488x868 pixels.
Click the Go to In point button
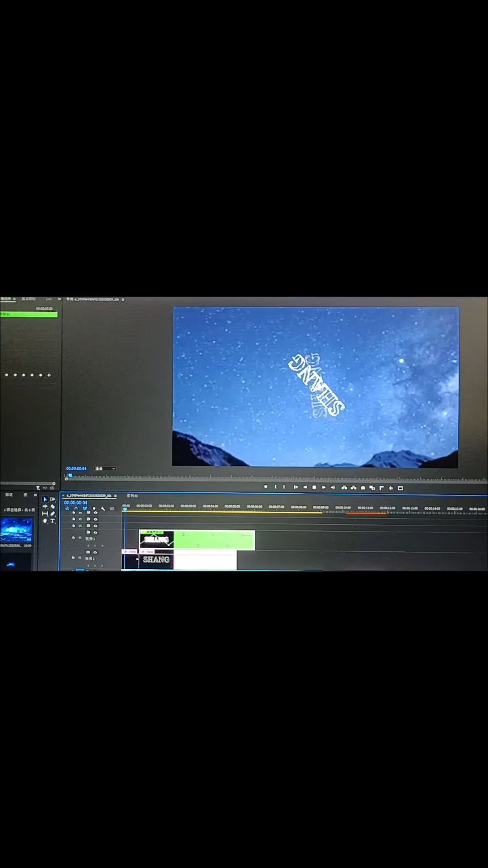tap(296, 487)
